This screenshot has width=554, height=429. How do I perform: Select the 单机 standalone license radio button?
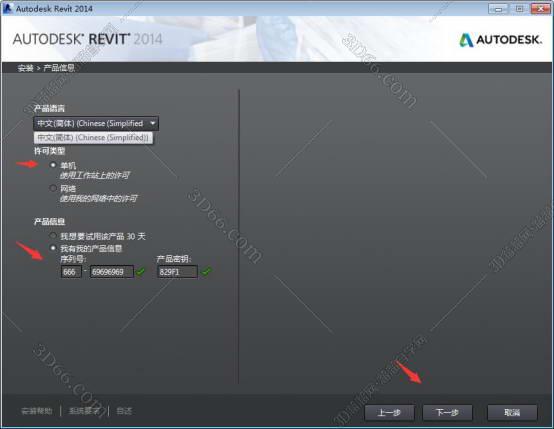click(53, 165)
